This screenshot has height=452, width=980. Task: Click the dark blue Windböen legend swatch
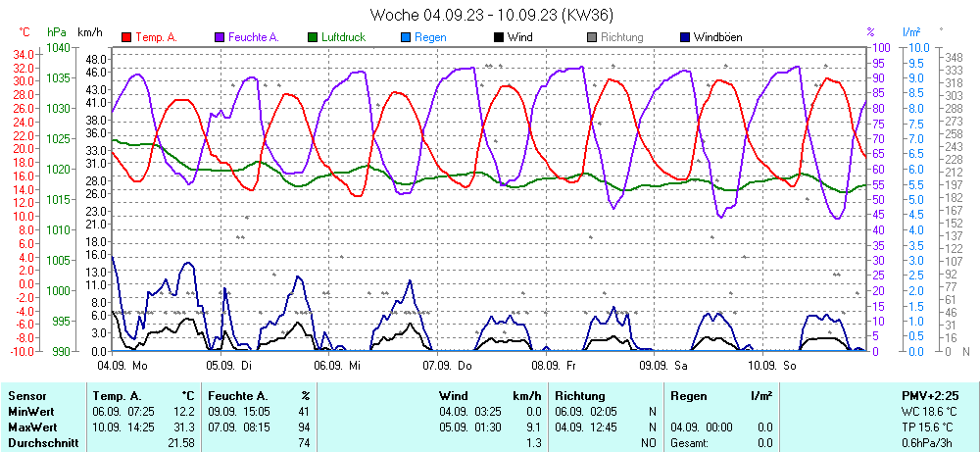(684, 37)
